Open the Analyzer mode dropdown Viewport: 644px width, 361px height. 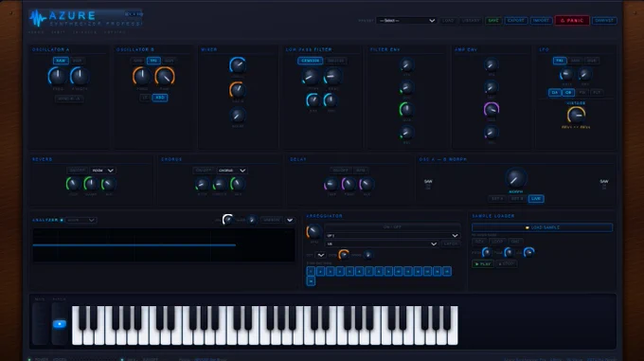point(80,220)
